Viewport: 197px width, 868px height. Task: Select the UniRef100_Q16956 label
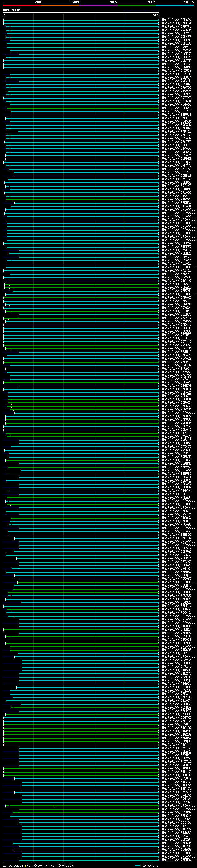pyautogui.click(x=177, y=850)
